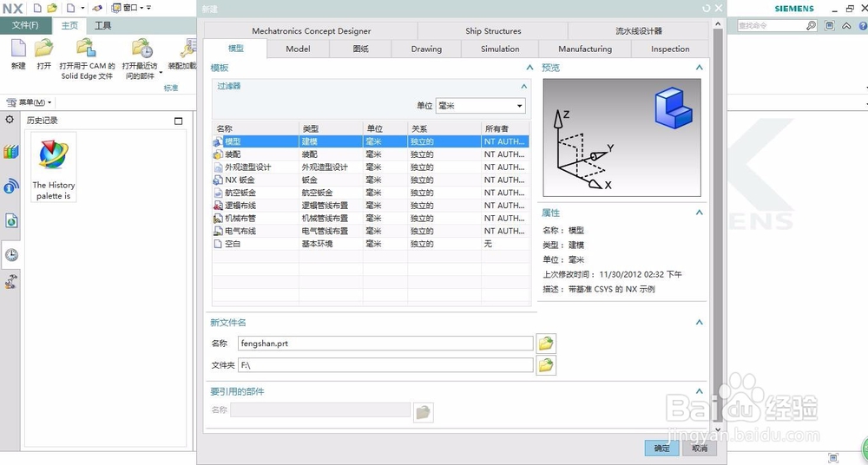The width and height of the screenshot is (868, 465).
Task: Collapse the preview (预览) section
Action: point(699,68)
